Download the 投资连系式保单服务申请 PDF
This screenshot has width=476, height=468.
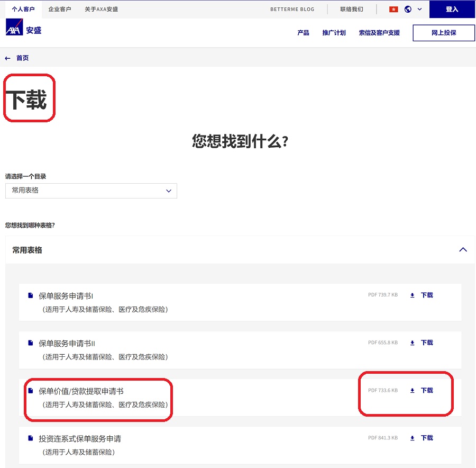tap(426, 438)
